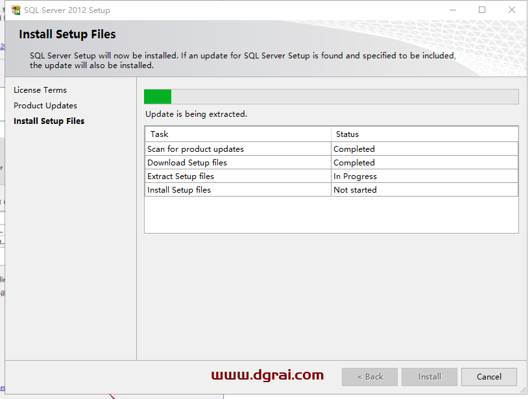
Task: Select the 'Extract Setup files' task row
Action: click(331, 176)
